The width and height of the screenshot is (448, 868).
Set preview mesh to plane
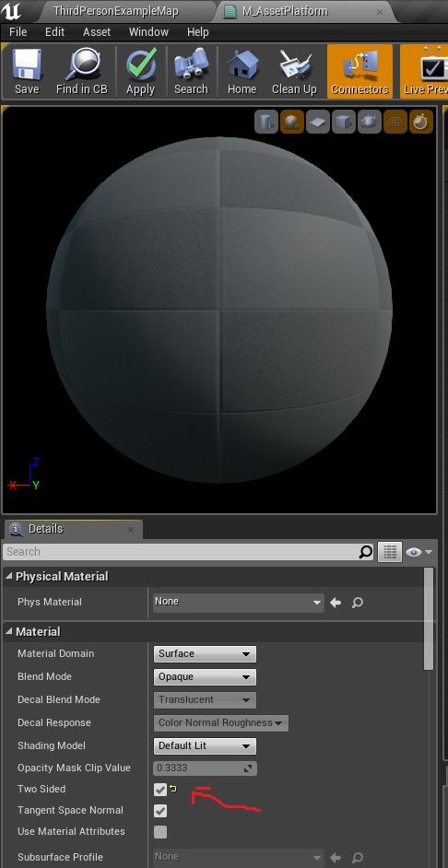pyautogui.click(x=318, y=122)
